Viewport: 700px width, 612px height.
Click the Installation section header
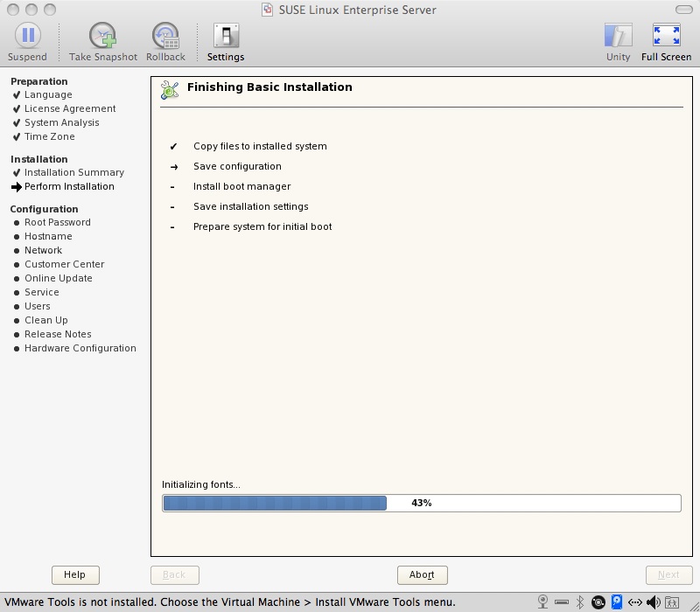pyautogui.click(x=38, y=159)
